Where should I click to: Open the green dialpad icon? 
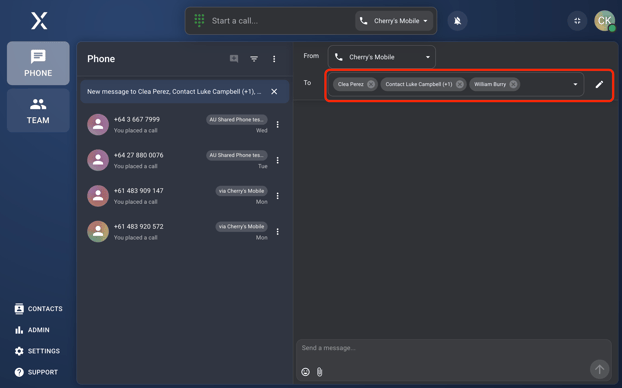[x=199, y=20]
